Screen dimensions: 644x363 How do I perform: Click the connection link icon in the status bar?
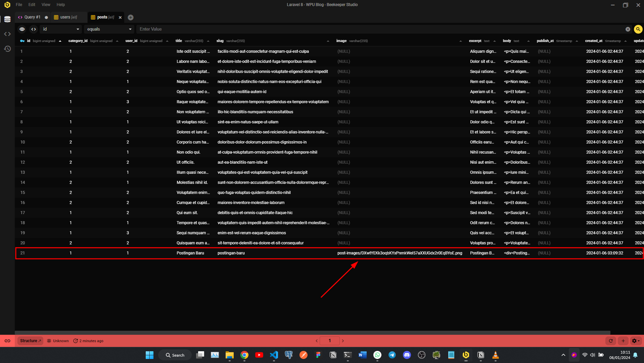click(x=7, y=341)
